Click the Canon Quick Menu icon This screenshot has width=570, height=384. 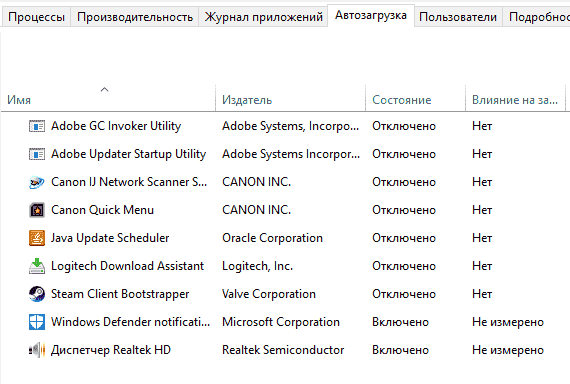(x=37, y=210)
